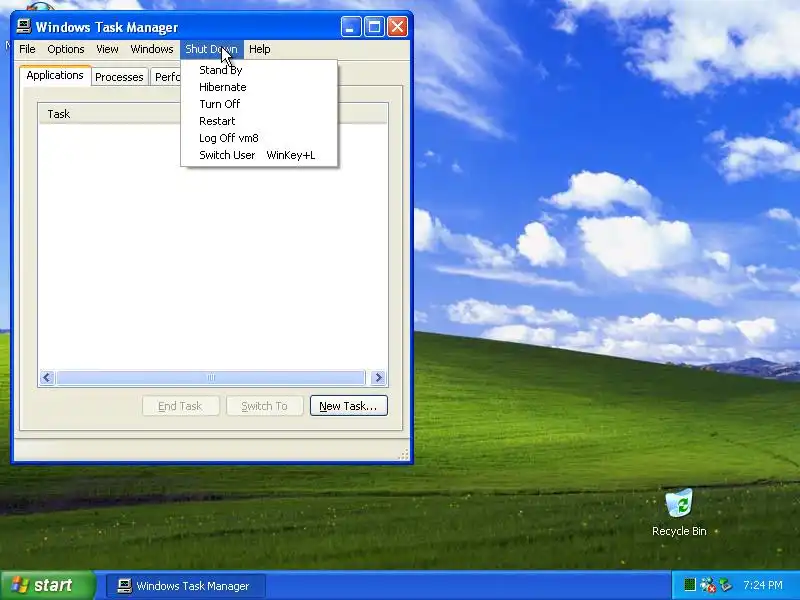Click the Task Manager title bar icon
The width and height of the screenshot is (800, 600).
point(23,26)
